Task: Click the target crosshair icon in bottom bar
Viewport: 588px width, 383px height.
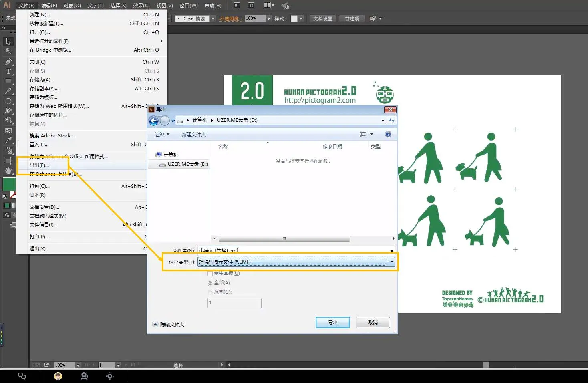Action: (x=110, y=376)
